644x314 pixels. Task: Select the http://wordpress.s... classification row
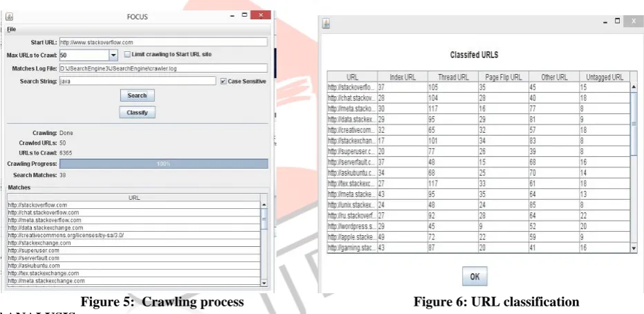pos(479,226)
